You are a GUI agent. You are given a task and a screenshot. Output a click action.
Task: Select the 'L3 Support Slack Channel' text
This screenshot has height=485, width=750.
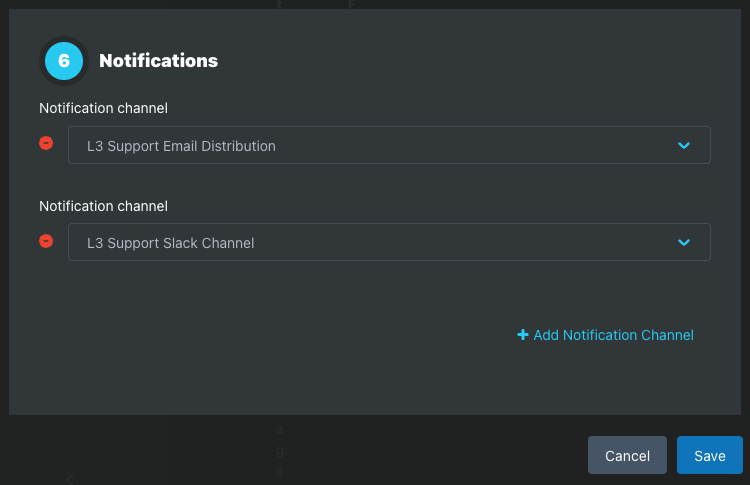point(171,243)
